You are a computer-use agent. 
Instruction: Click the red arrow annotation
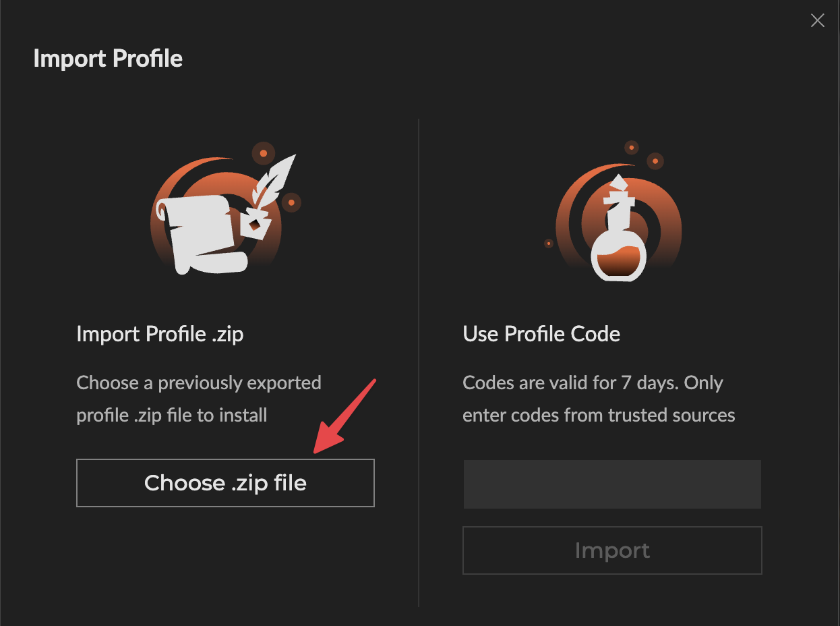pos(344,418)
